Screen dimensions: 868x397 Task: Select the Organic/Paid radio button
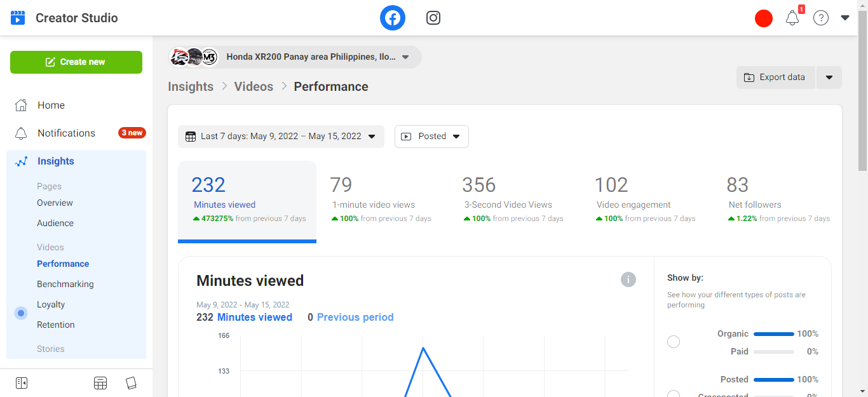[x=674, y=342]
